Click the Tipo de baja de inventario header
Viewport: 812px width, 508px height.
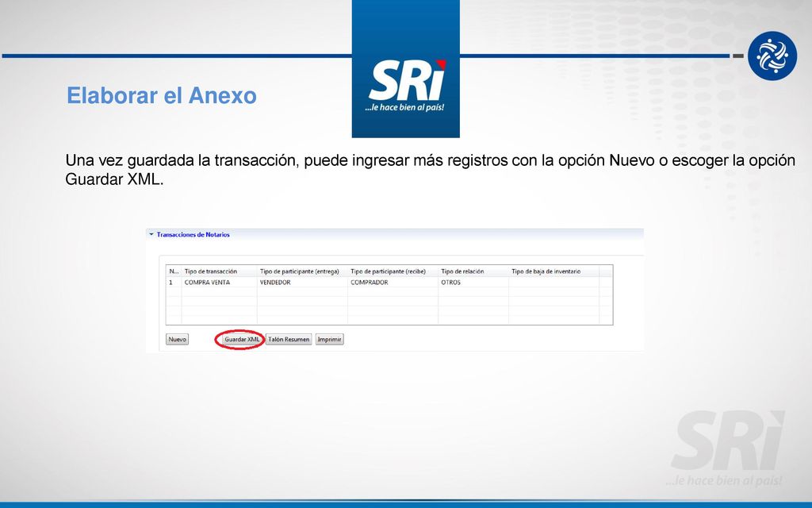click(553, 271)
